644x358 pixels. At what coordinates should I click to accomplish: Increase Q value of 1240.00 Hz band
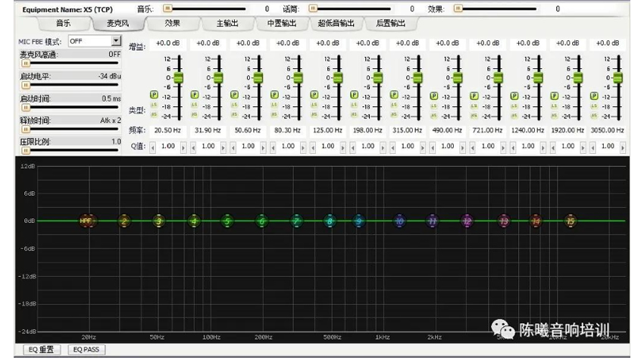click(543, 147)
